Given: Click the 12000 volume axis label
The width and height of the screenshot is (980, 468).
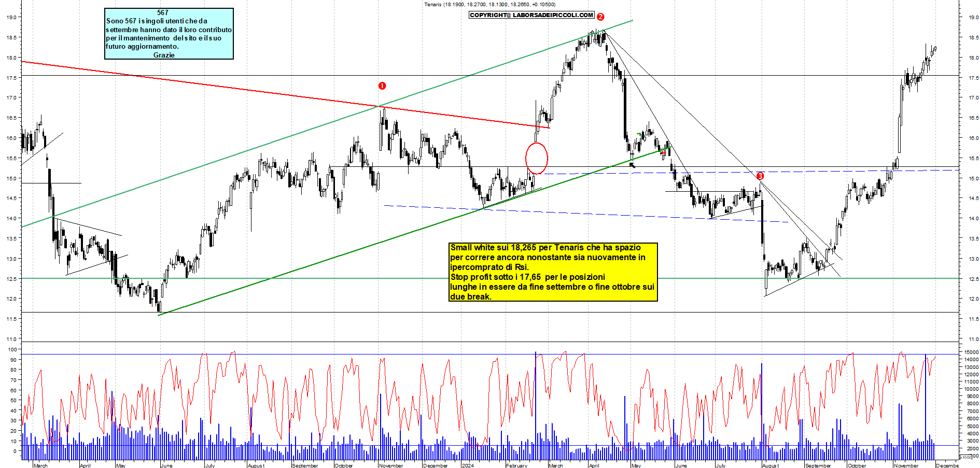Looking at the screenshot, I should pyautogui.click(x=971, y=374).
